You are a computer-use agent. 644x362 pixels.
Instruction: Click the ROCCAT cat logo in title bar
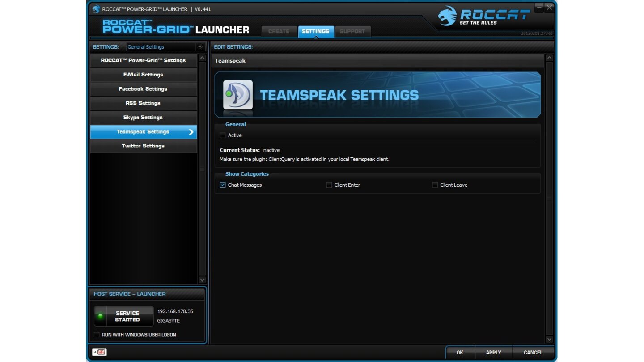click(96, 9)
